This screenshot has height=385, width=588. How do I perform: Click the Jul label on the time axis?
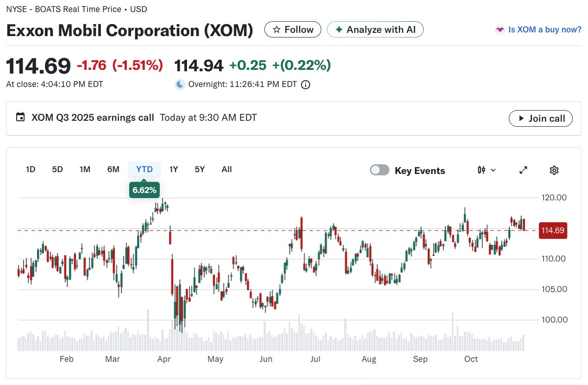tap(315, 359)
